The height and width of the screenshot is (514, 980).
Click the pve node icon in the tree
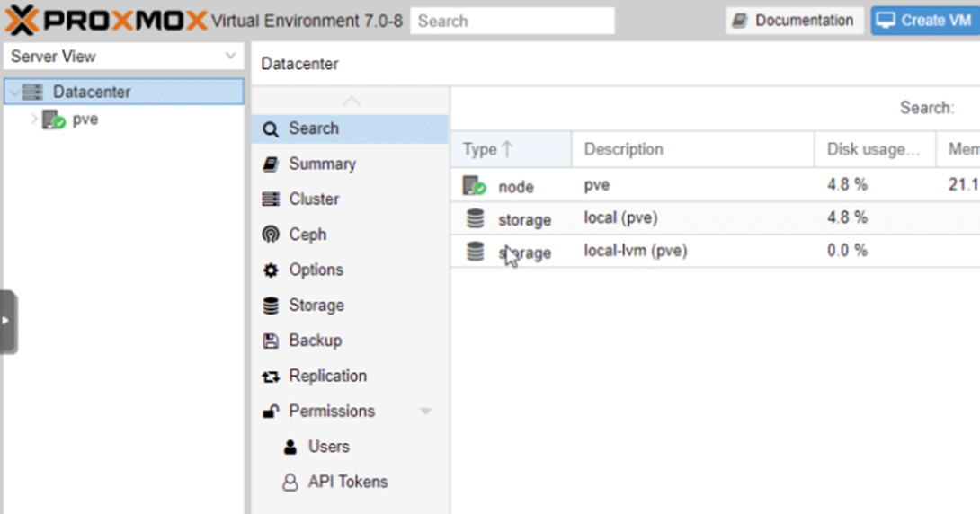pos(54,120)
